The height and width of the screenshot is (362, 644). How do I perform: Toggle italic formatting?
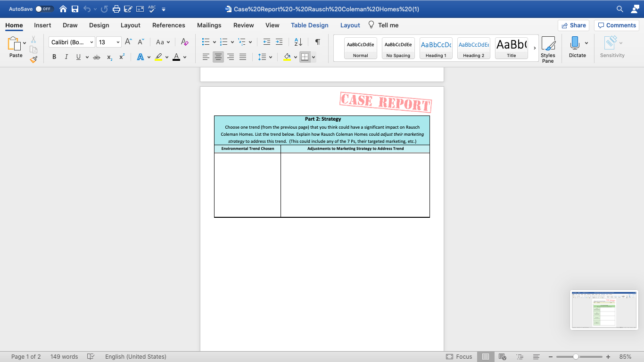[66, 57]
